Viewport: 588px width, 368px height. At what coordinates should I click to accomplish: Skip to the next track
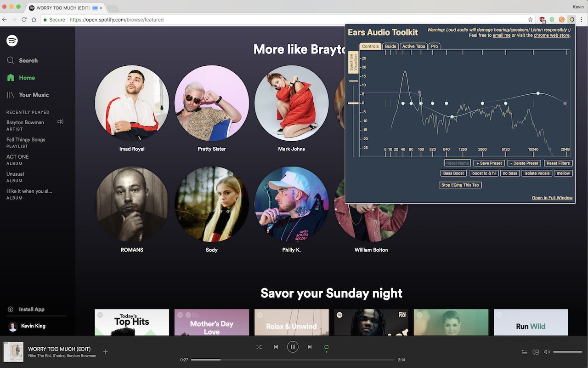pos(310,347)
